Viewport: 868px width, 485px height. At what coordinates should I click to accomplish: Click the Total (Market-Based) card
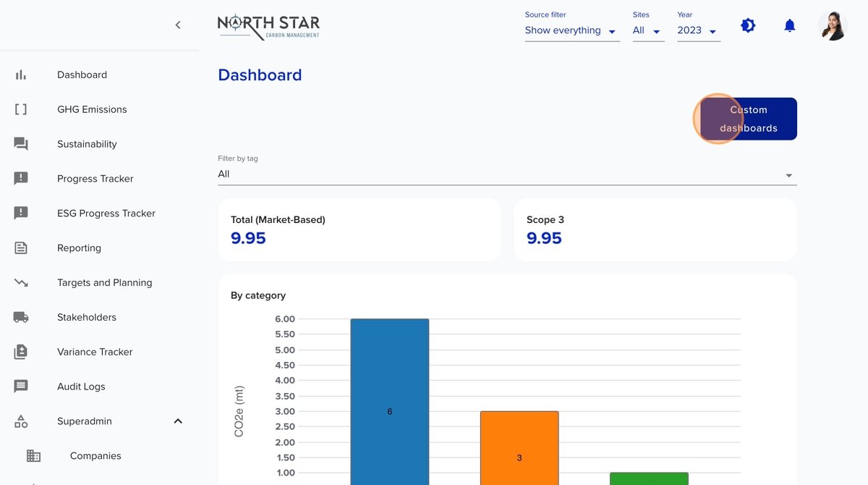point(359,229)
